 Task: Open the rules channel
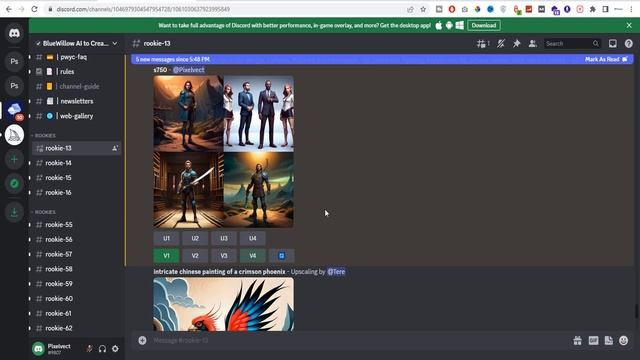76,71
